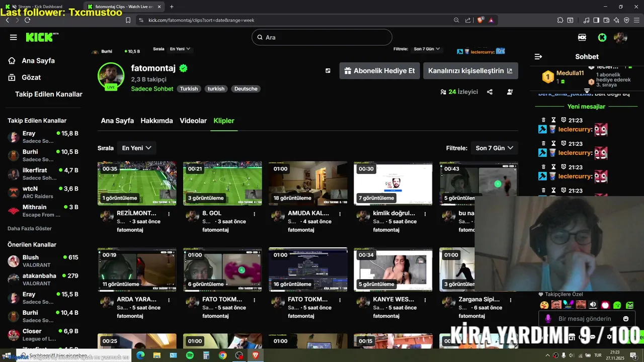Screen dimensions: 644x362
Task: Expand the chat leaderboard arrow
Action: coord(587,91)
